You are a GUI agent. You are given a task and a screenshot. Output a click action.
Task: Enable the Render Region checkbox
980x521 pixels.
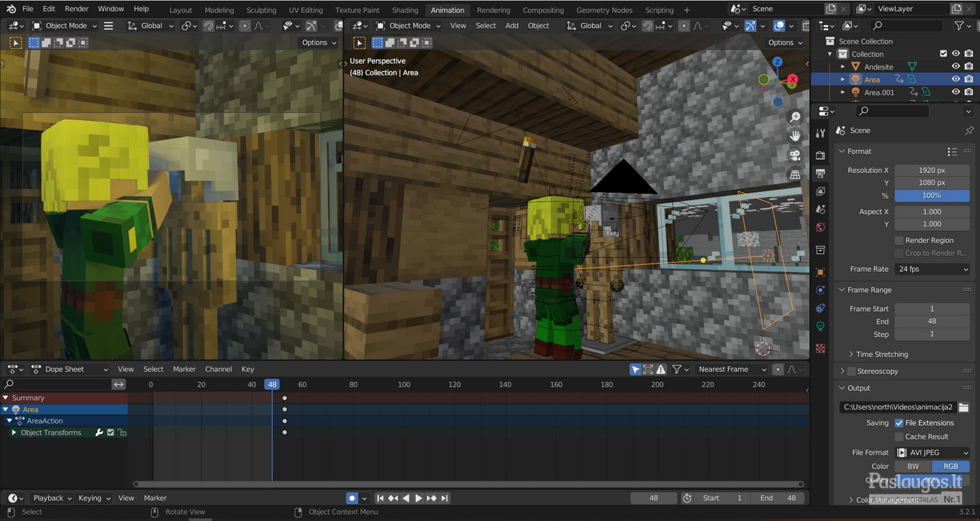899,240
